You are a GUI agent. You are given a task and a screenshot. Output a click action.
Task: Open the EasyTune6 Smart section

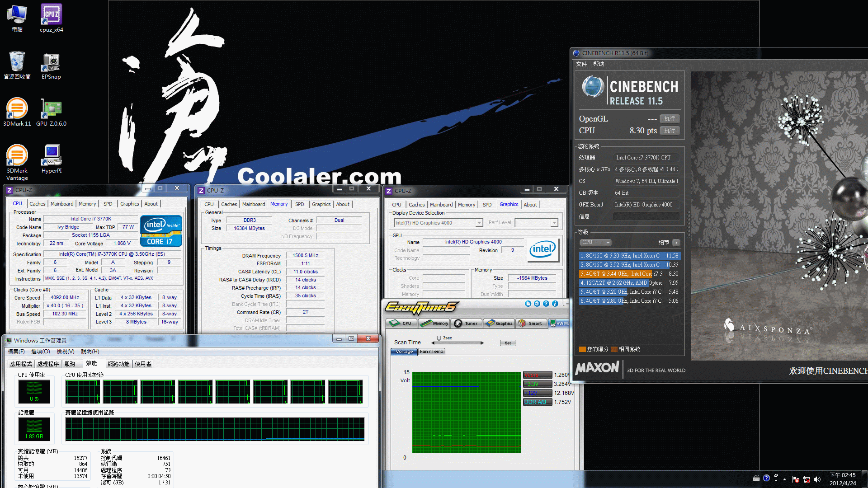pyautogui.click(x=531, y=323)
